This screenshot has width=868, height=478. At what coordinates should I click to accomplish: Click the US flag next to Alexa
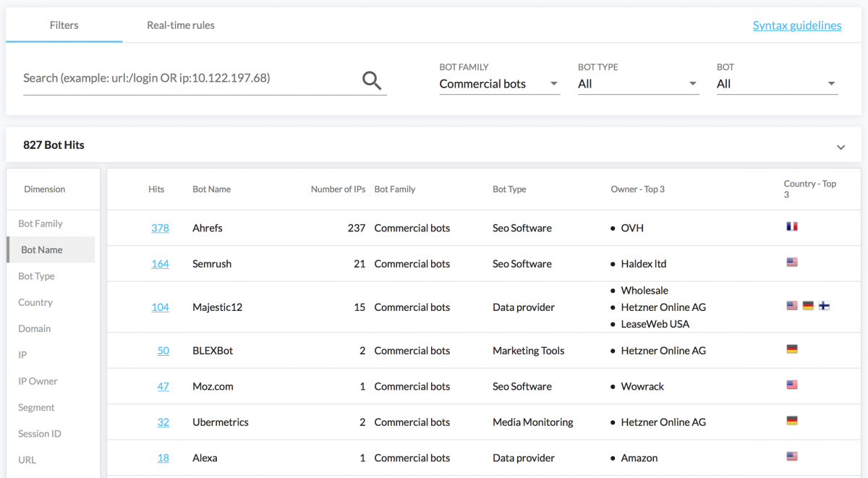click(792, 456)
